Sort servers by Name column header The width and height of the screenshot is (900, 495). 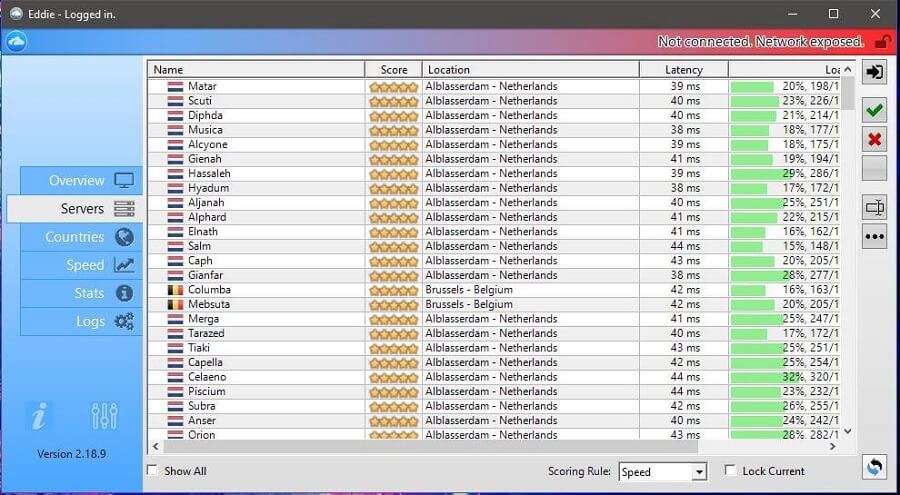click(x=257, y=69)
